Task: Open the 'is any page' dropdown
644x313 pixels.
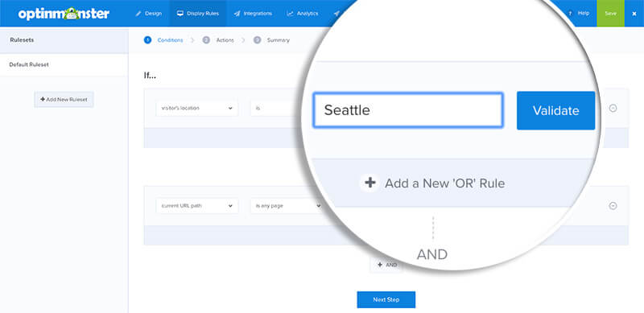Action: (x=287, y=206)
